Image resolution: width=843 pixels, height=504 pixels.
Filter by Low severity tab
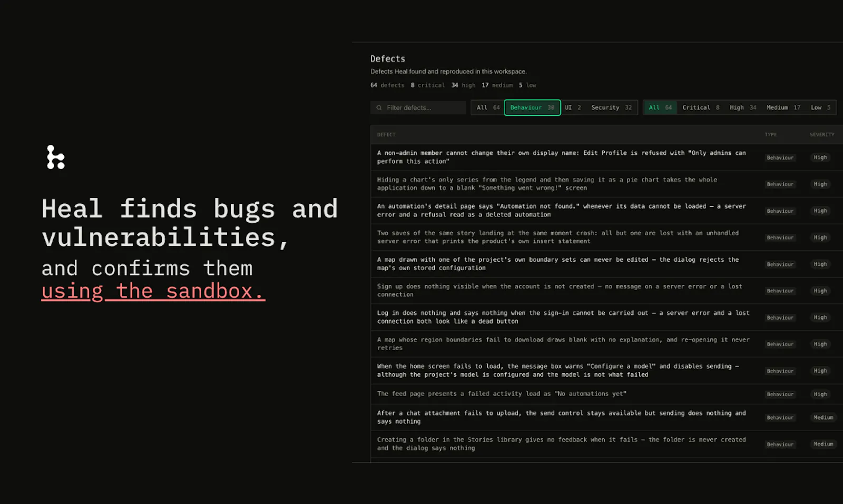point(820,107)
